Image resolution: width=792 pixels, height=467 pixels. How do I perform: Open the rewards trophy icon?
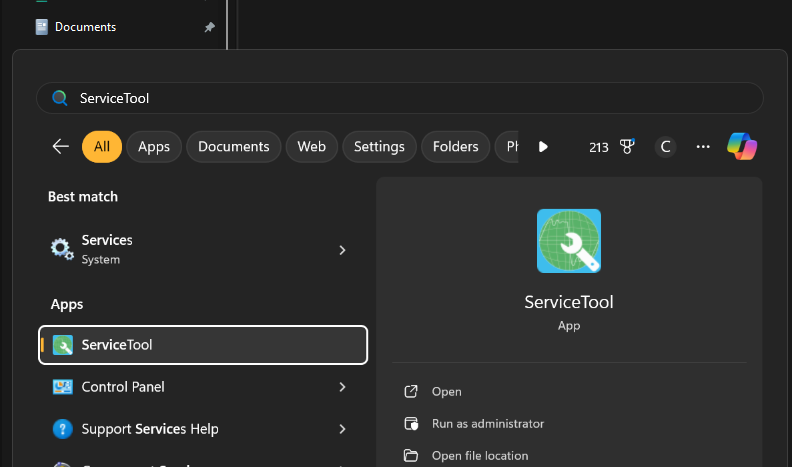point(627,147)
